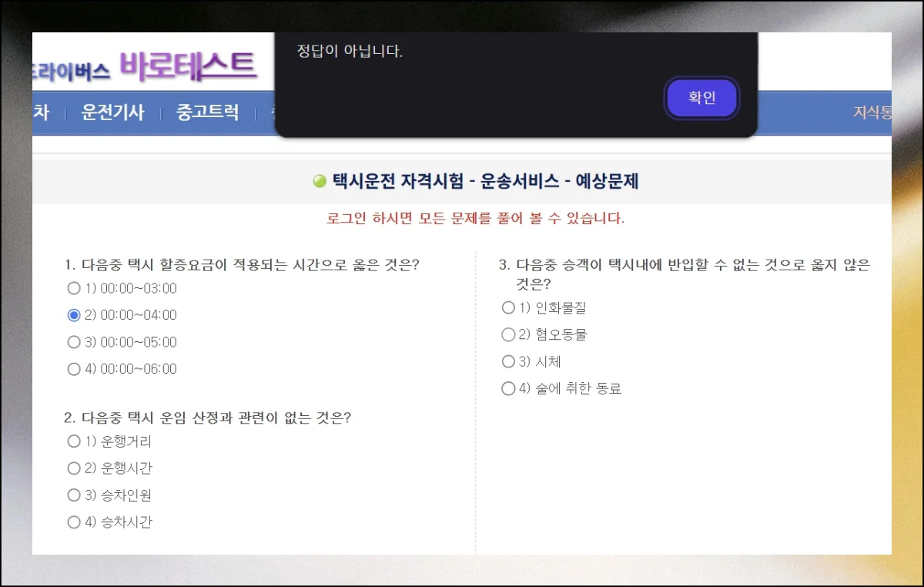Choose radio option 3) 00:00~05:00

(x=74, y=342)
